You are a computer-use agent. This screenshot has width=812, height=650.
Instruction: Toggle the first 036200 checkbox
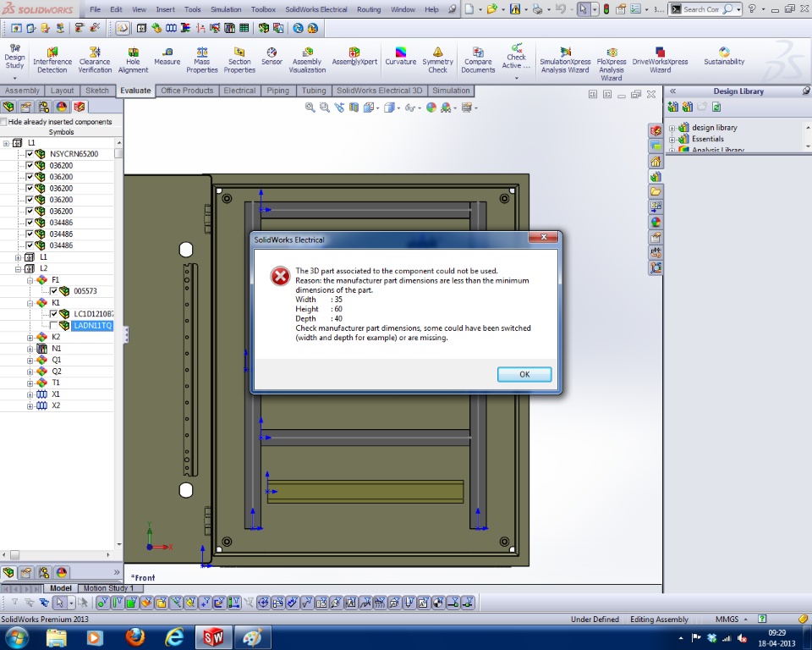pos(30,165)
